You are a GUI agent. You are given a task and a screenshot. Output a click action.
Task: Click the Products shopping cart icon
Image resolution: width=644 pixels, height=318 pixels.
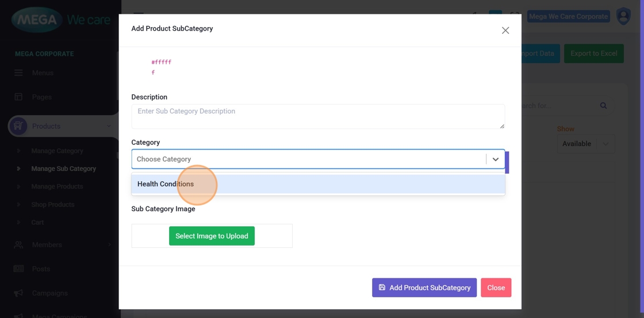pyautogui.click(x=18, y=126)
